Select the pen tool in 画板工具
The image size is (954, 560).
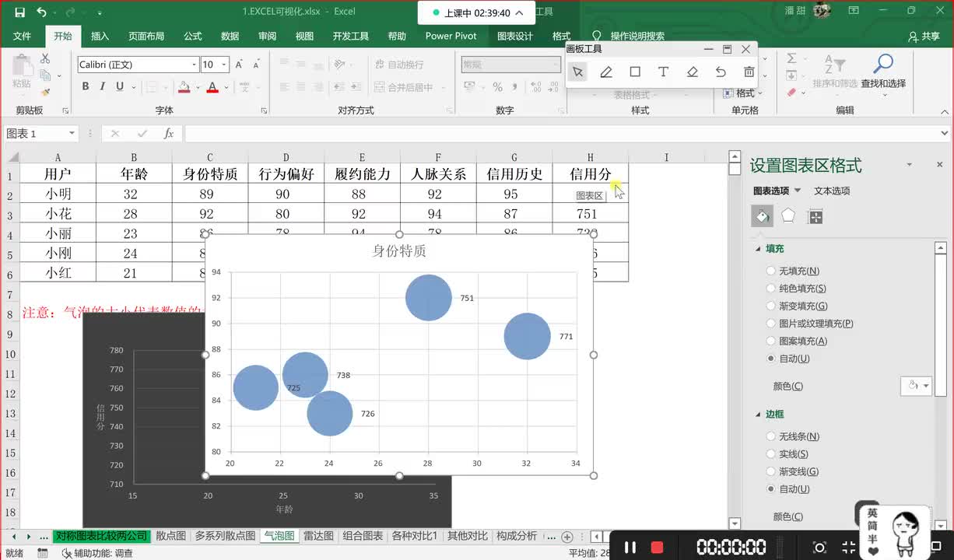pyautogui.click(x=606, y=72)
